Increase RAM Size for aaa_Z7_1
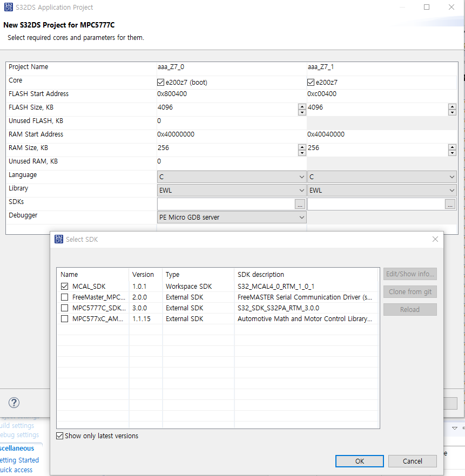 pyautogui.click(x=452, y=147)
